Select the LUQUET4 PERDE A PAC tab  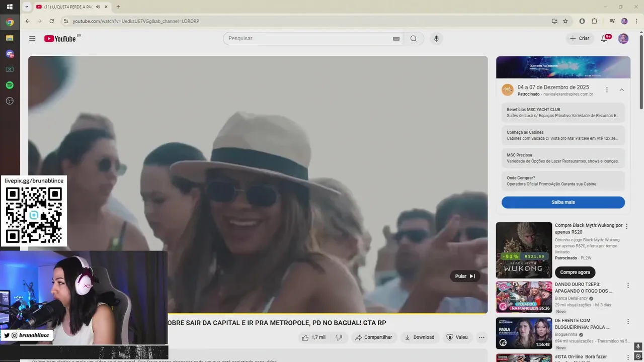point(67,7)
